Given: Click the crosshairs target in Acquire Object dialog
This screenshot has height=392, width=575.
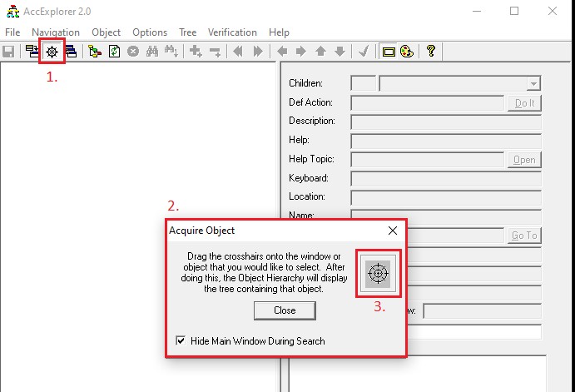Looking at the screenshot, I should click(379, 273).
